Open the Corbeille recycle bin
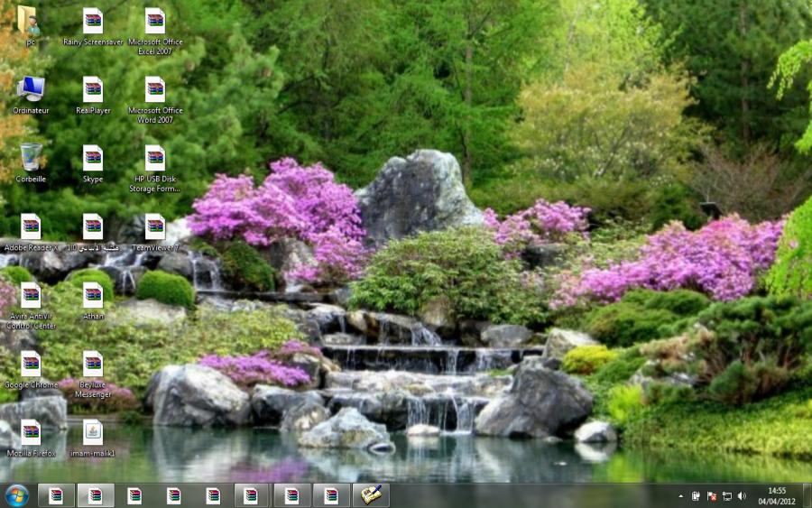 click(x=31, y=158)
